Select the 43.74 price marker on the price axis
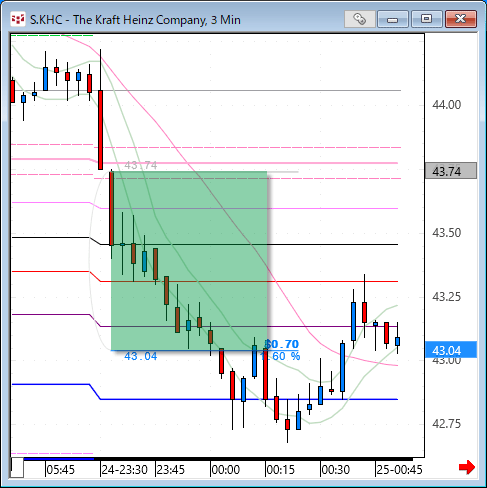Screen dimensions: 487x488 (x=451, y=171)
